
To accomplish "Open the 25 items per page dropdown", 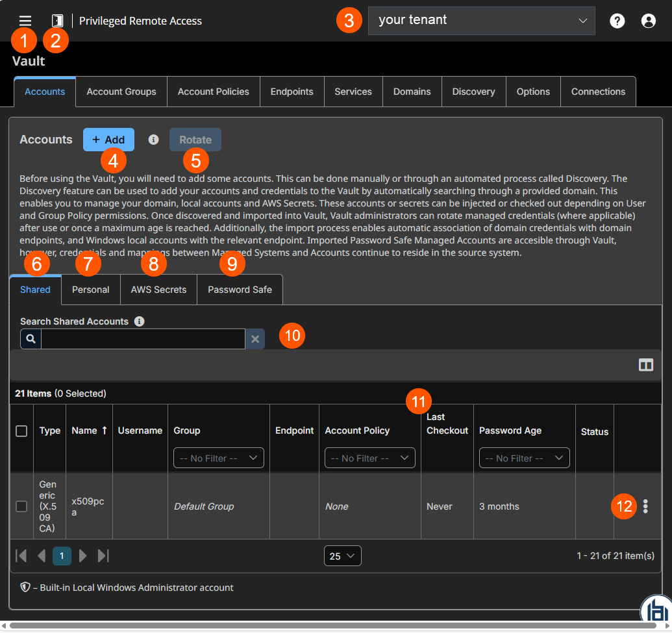I will click(342, 556).
